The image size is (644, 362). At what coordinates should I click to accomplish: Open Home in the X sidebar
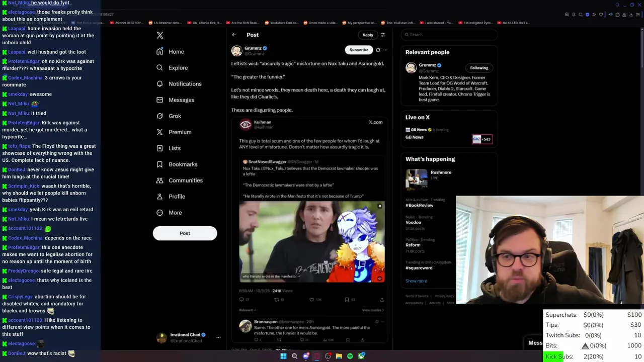tap(170, 52)
